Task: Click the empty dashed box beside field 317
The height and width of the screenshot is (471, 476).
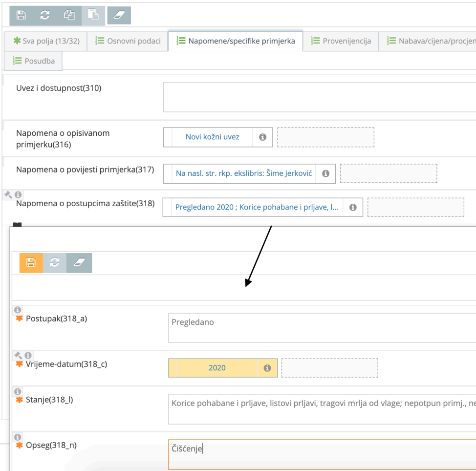Action: (x=388, y=173)
